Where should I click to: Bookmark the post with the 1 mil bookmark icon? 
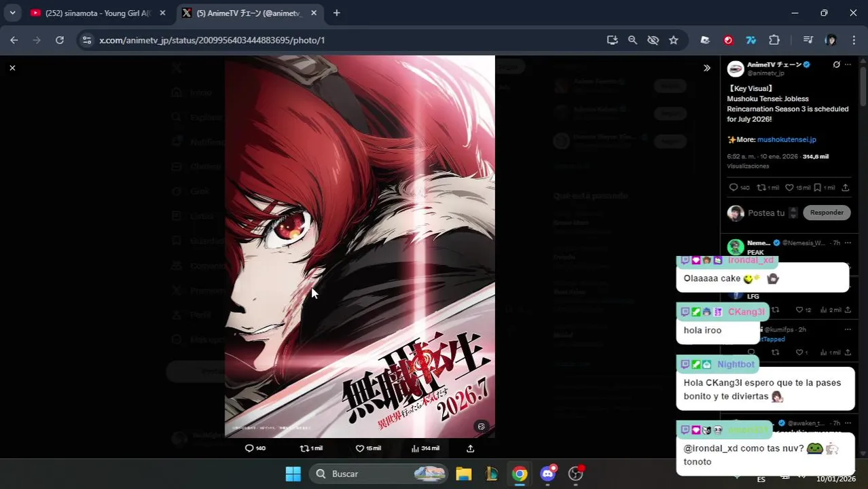tap(825, 187)
